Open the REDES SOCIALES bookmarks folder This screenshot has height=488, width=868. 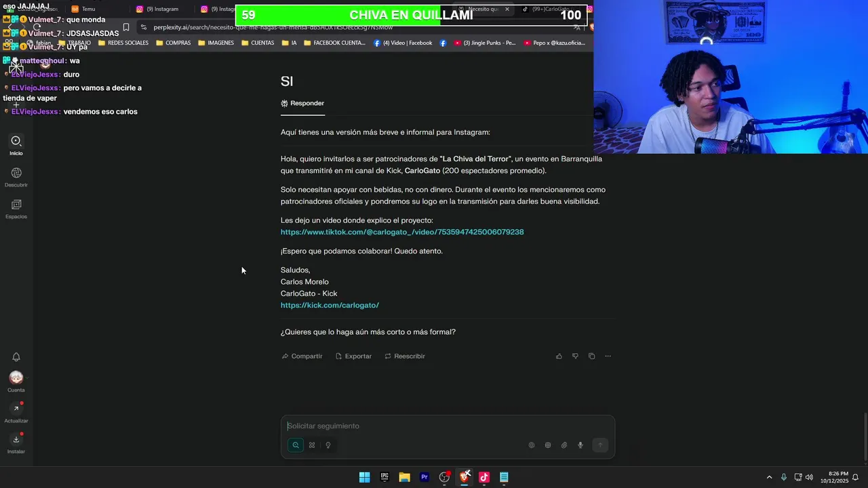point(123,43)
